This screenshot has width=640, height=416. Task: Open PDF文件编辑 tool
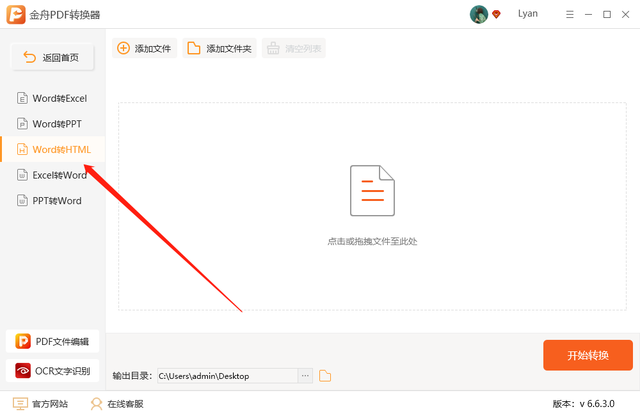pos(53,341)
